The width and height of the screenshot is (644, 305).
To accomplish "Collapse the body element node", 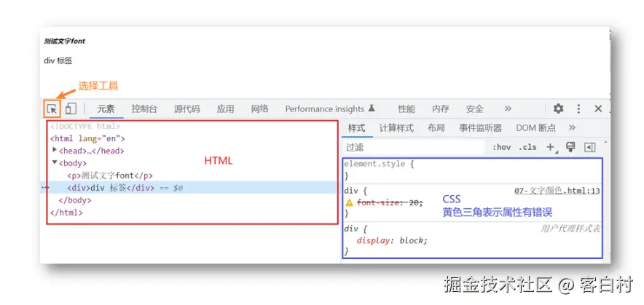I will tap(55, 162).
